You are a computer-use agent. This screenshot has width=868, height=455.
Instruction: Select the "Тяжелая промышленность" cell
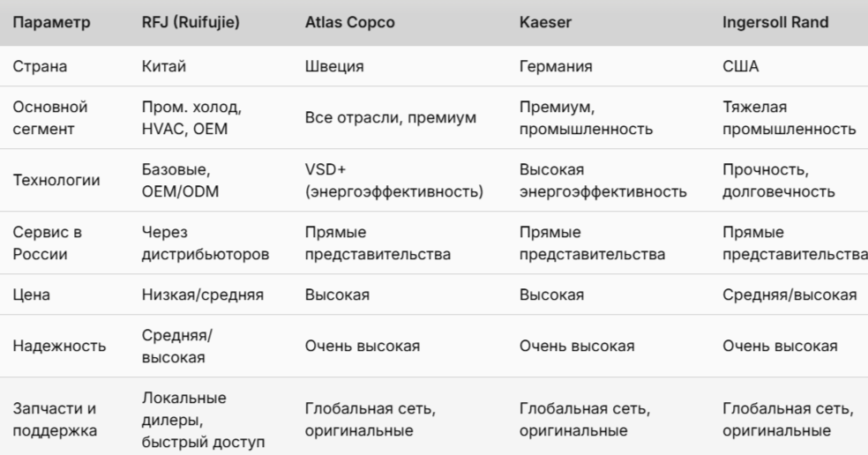789,118
